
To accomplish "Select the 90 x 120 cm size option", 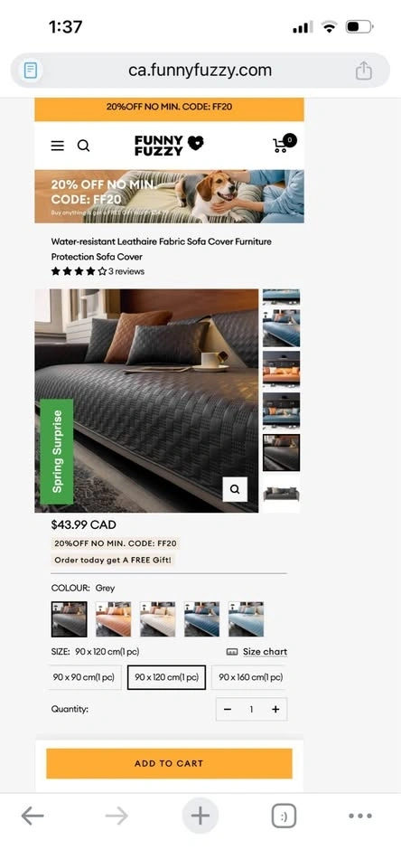I will point(166,677).
